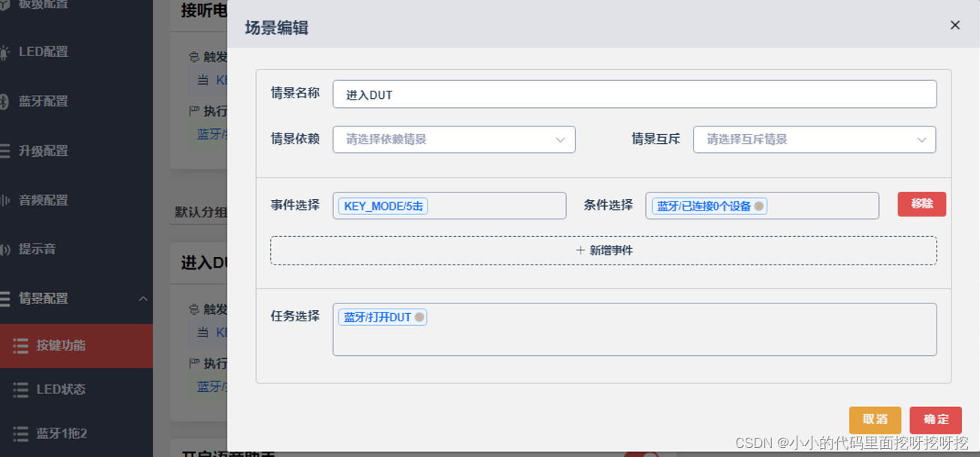980x457 pixels.
Task: Collapse the 情景配置 sidebar section
Action: pyautogui.click(x=143, y=297)
